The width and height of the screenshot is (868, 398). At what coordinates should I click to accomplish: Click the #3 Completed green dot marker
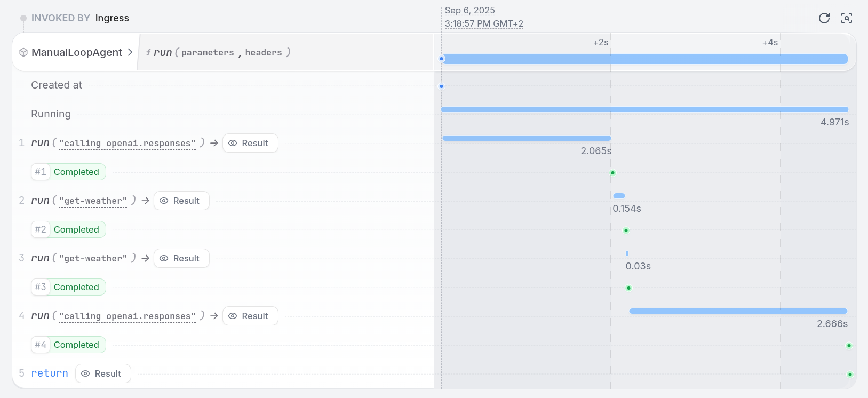[x=628, y=288]
